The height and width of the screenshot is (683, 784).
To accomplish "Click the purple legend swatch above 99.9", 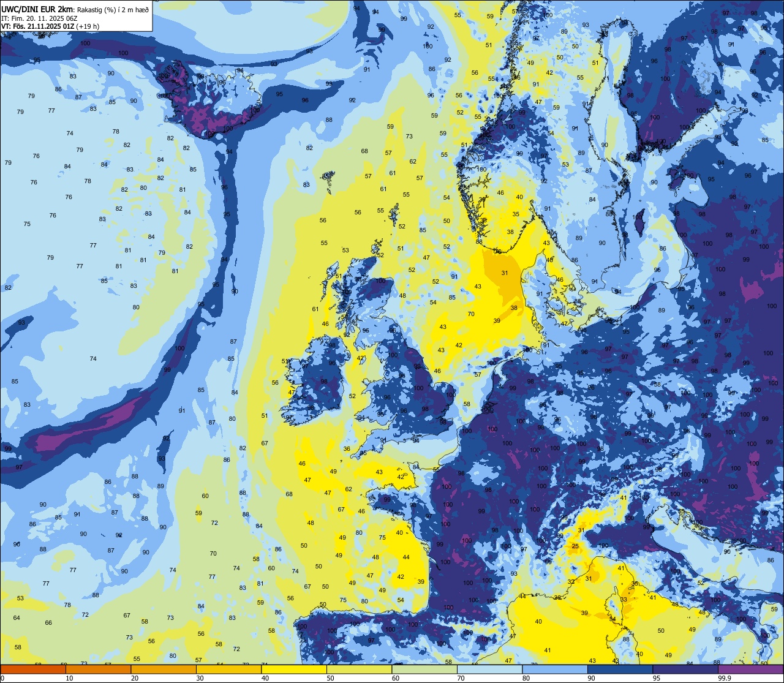I will (750, 669).
